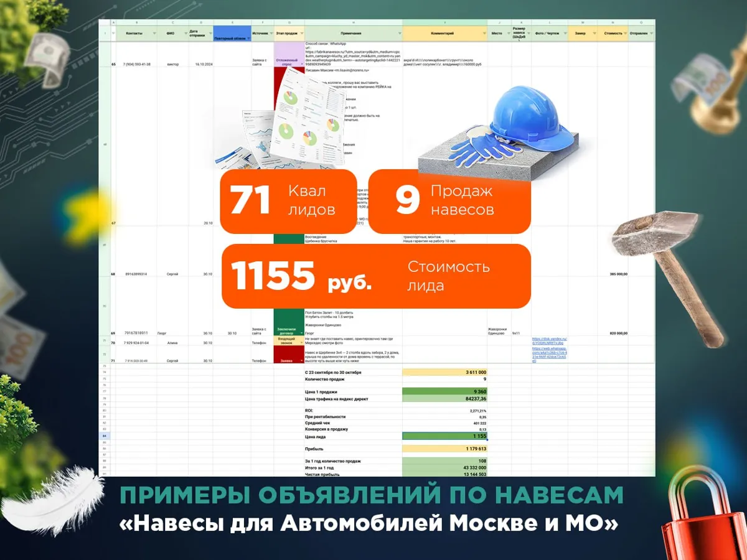The height and width of the screenshot is (560, 747).
Task: Click Конверсия в продажу label
Action: pyautogui.click(x=326, y=429)
